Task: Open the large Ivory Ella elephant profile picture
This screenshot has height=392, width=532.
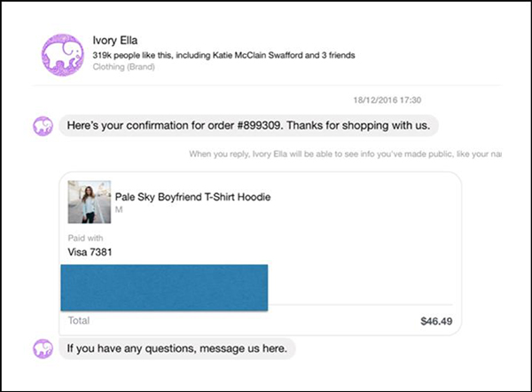Action: pos(63,55)
